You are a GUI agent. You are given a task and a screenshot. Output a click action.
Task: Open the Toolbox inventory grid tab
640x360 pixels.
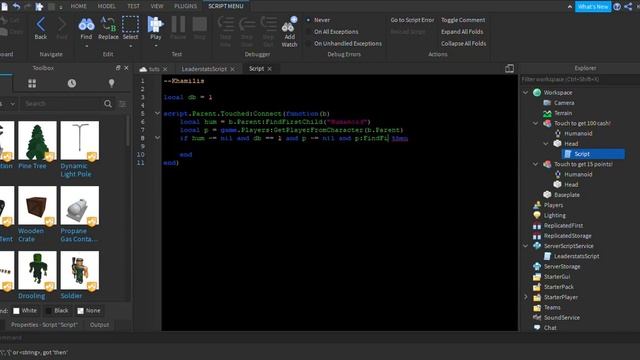pyautogui.click(x=32, y=83)
